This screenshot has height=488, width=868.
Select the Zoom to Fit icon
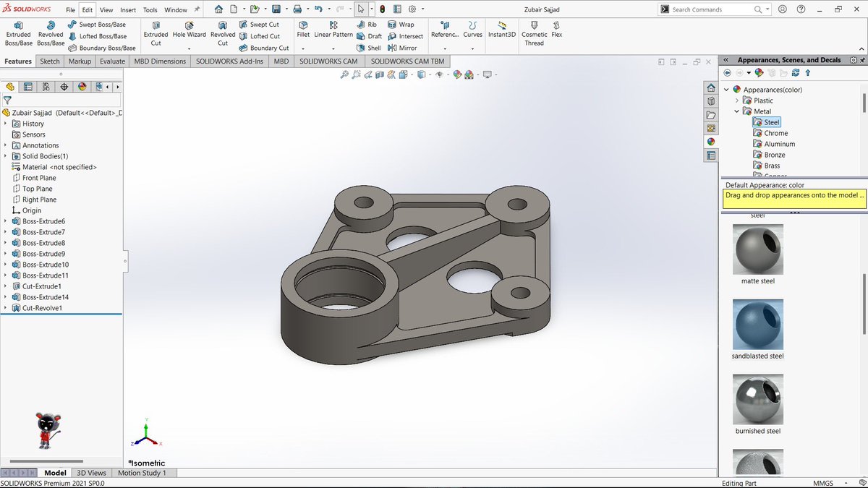(344, 74)
